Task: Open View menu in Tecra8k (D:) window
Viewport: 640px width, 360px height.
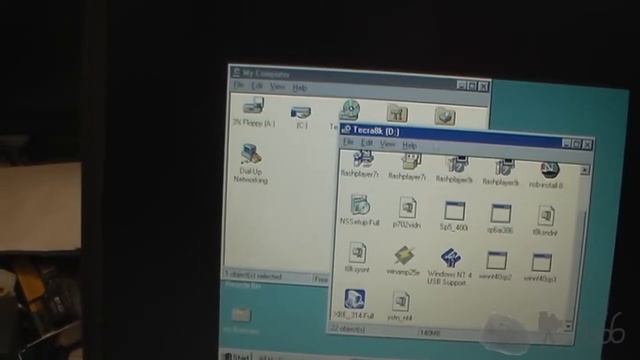Action: pyautogui.click(x=387, y=144)
